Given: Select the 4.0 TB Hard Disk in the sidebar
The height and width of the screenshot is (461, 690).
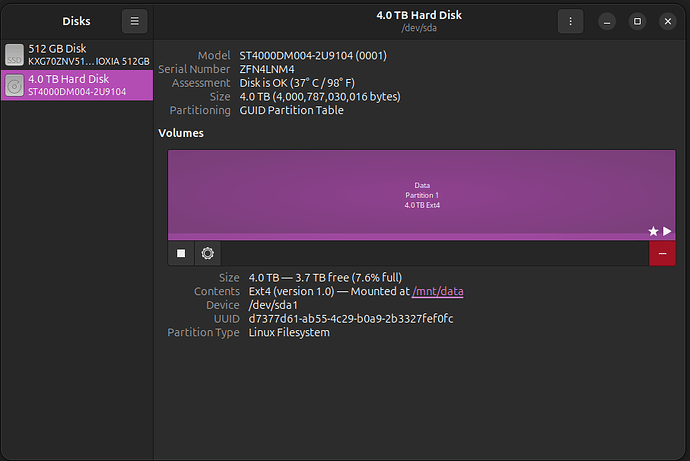Looking at the screenshot, I should click(x=77, y=85).
